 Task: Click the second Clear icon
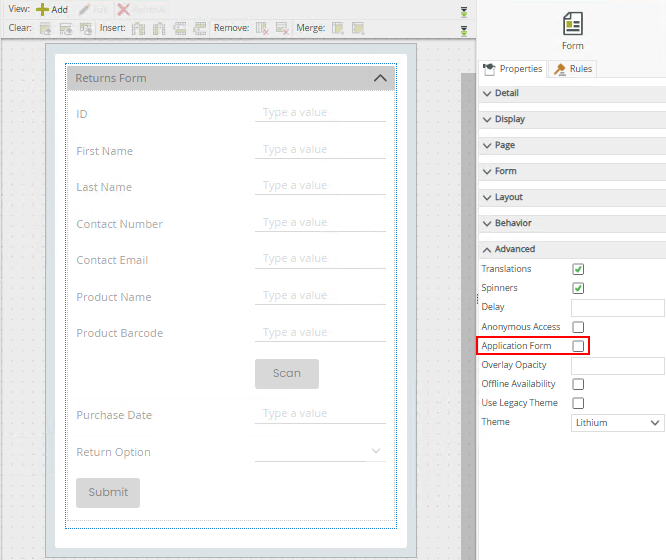pyautogui.click(x=65, y=28)
